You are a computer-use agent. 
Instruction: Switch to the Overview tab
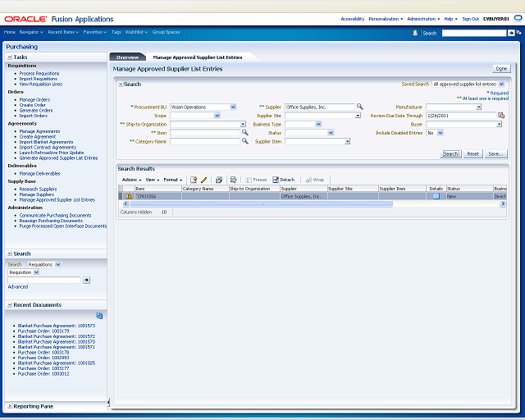click(x=127, y=57)
